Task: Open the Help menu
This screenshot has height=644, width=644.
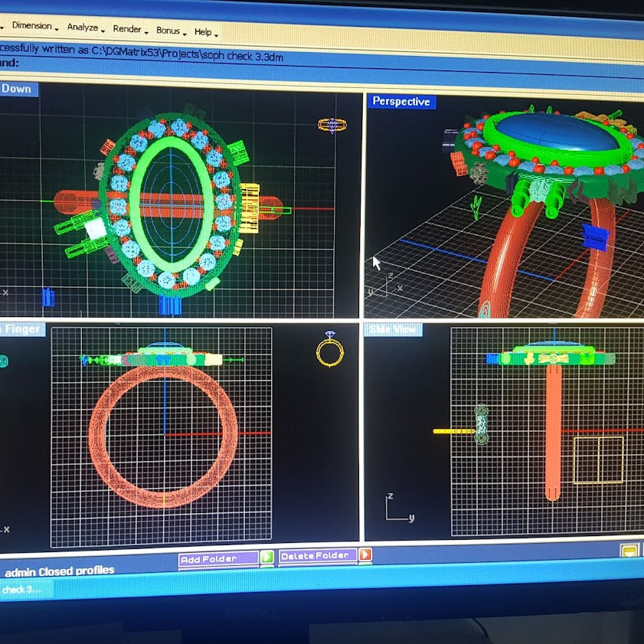Action: (x=204, y=32)
